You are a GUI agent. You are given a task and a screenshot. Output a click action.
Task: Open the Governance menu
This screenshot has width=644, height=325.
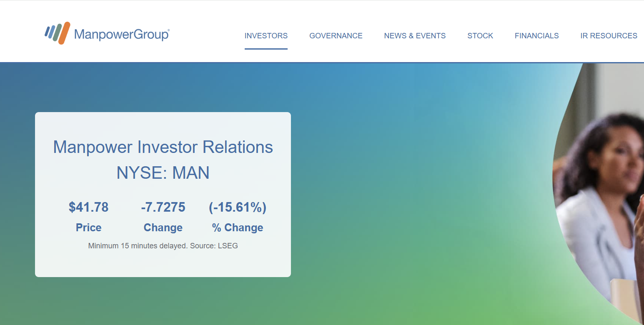(x=336, y=36)
